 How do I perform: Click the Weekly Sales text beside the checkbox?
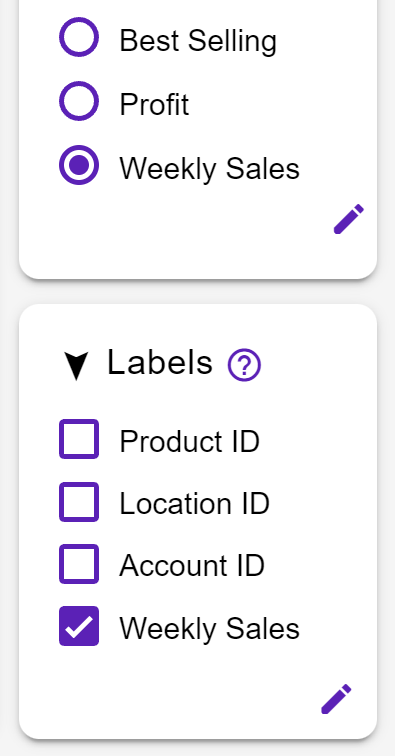tap(210, 629)
